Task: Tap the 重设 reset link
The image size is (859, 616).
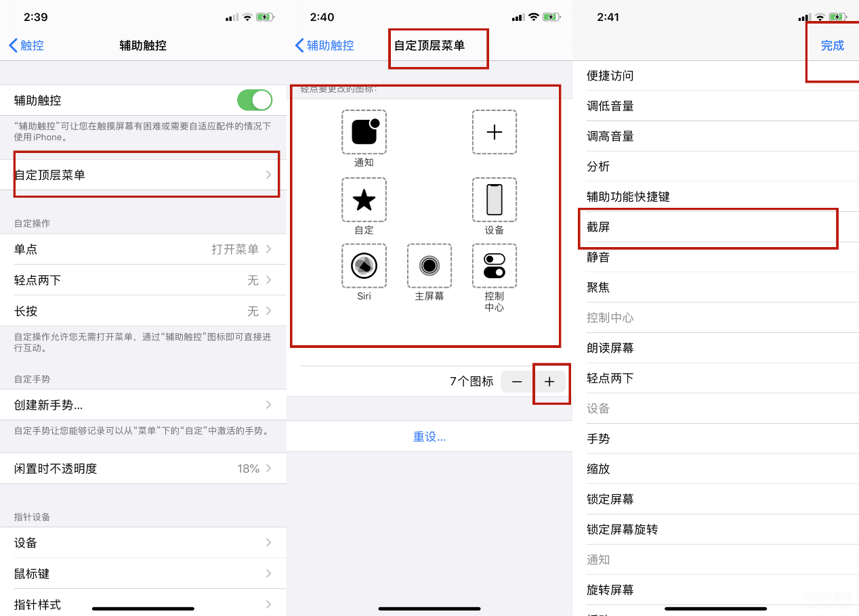Action: (x=429, y=437)
